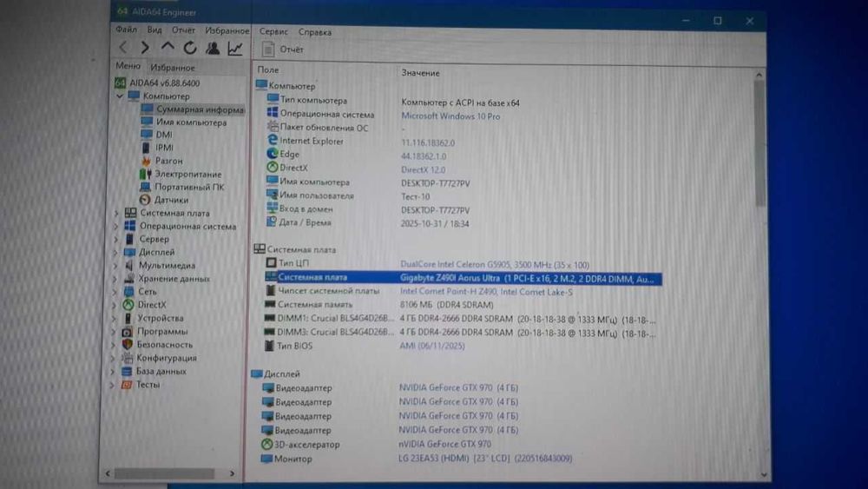Click the Отчёт report icon in the toolbar
This screenshot has height=489, width=868.
268,50
